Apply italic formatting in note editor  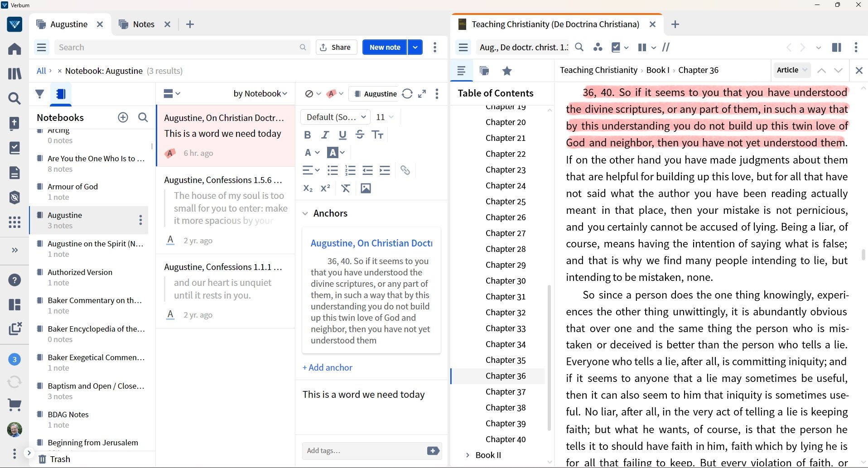click(325, 135)
